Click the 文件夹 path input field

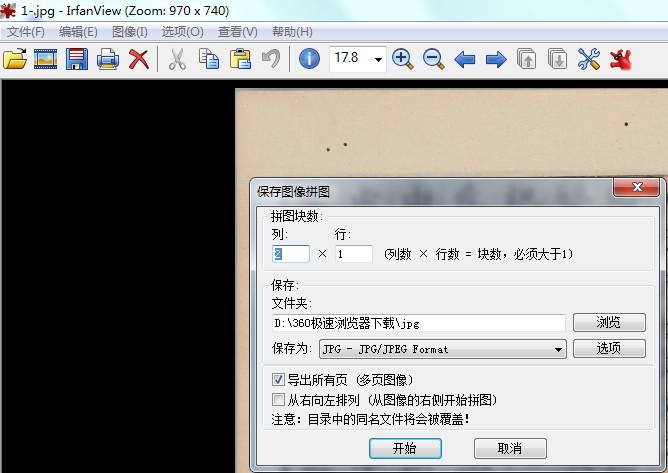click(418, 323)
